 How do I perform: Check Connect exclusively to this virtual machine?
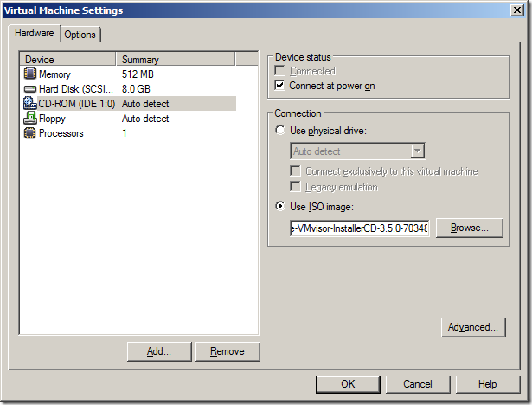tap(296, 171)
